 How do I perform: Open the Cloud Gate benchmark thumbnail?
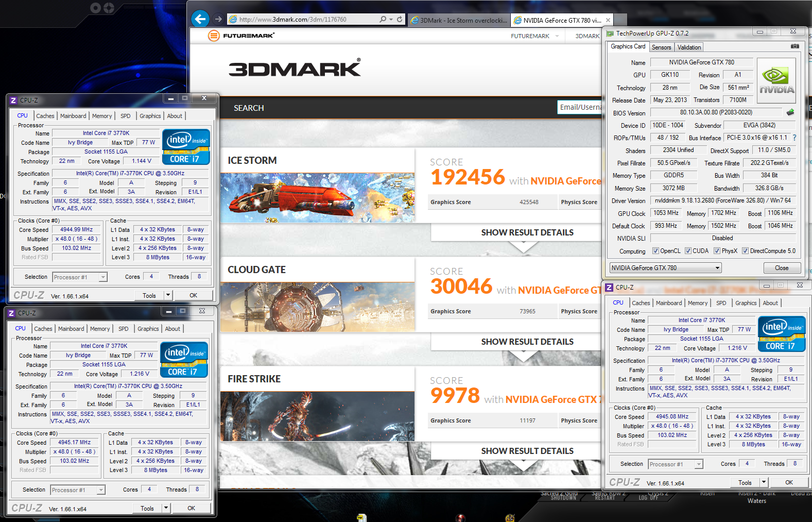(318, 307)
